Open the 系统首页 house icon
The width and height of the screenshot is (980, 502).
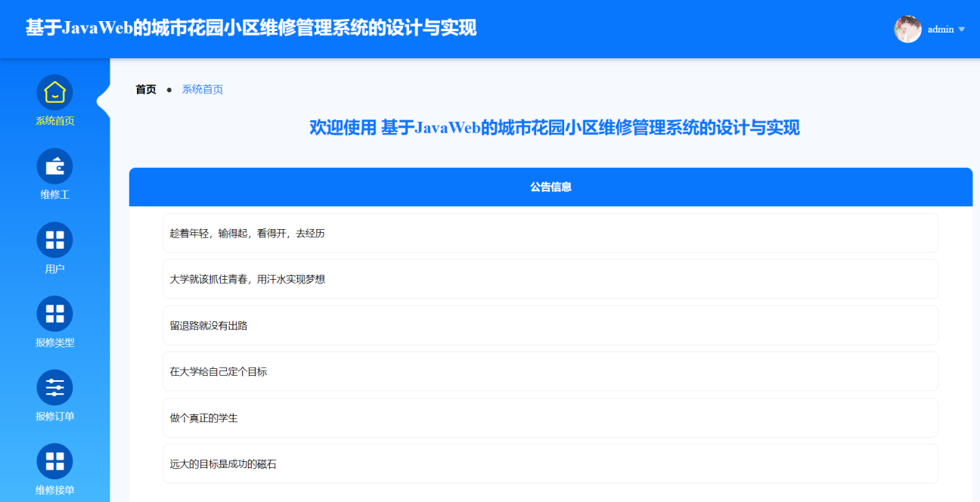pos(55,92)
